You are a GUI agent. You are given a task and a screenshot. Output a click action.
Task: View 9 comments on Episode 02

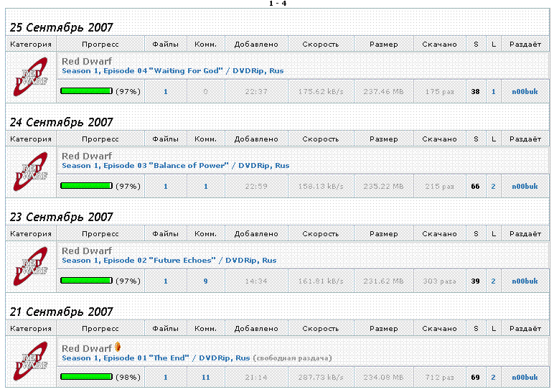[206, 281]
